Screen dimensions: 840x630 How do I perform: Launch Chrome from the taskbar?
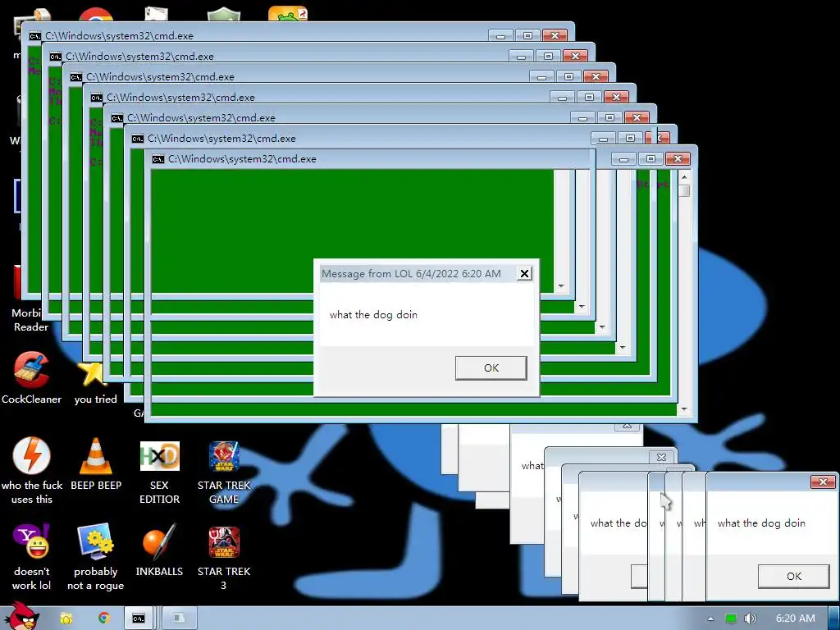(103, 618)
